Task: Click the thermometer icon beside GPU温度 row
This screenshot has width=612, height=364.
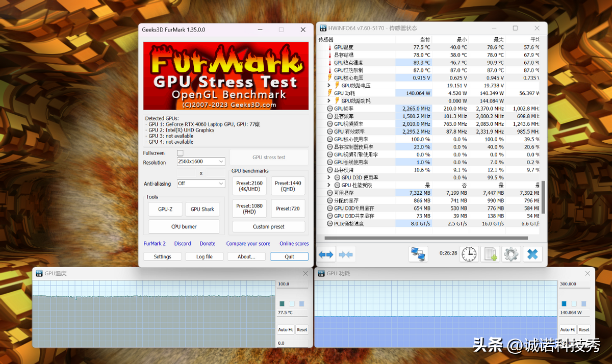Action: pos(329,47)
